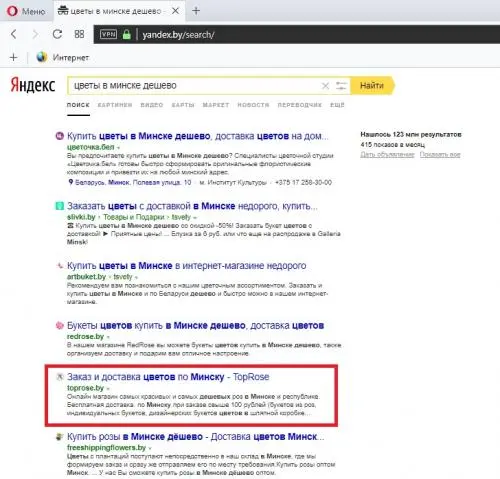Open tsvety breadcrumb under artbuket.by
This screenshot has width=500, height=479.
coord(123,277)
